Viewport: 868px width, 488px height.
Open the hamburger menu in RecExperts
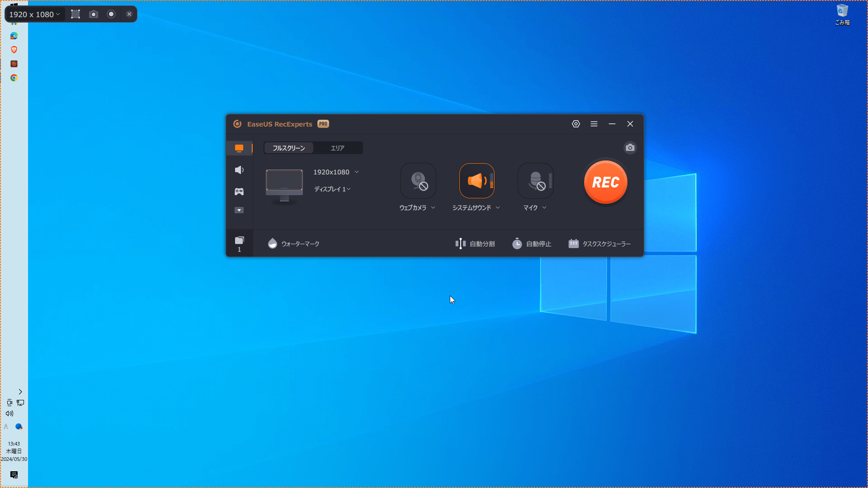pos(594,124)
